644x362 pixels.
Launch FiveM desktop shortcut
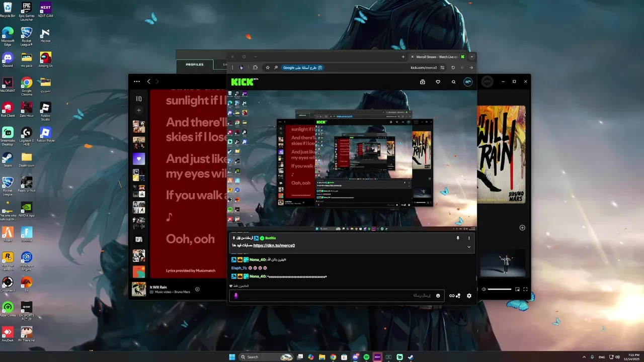pyautogui.click(x=8, y=235)
